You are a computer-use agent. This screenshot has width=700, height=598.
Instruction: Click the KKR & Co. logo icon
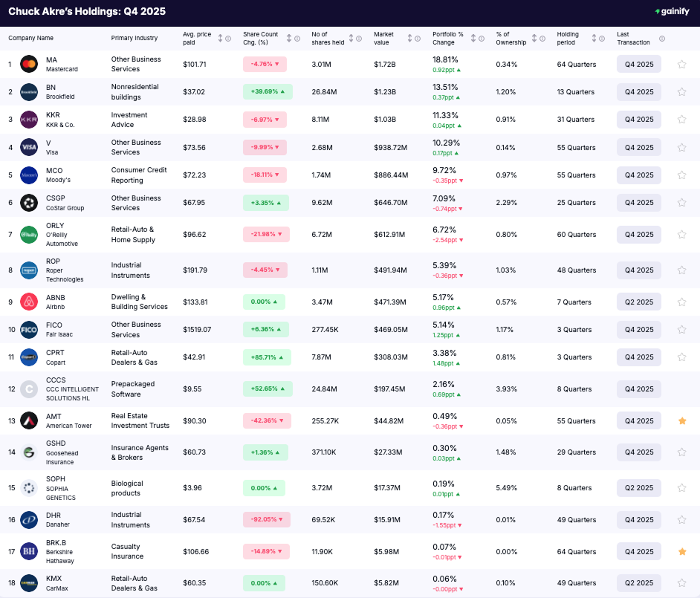click(x=29, y=119)
